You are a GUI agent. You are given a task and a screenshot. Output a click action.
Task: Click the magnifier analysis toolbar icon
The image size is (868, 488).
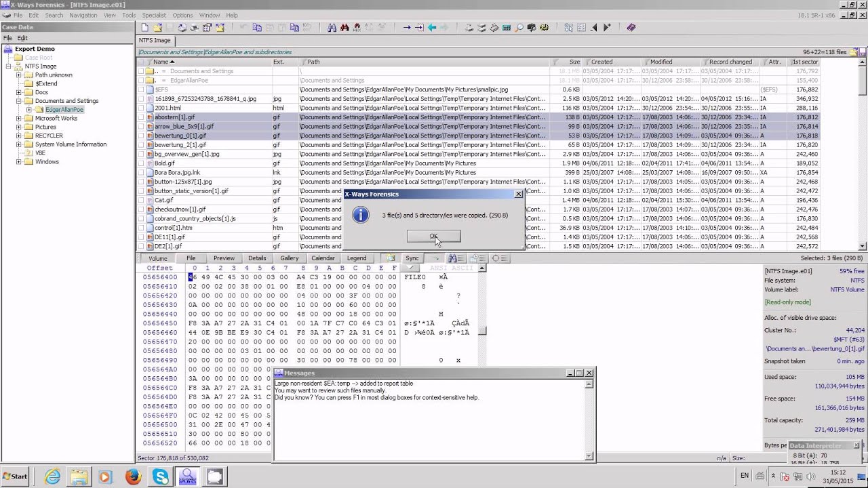[519, 28]
